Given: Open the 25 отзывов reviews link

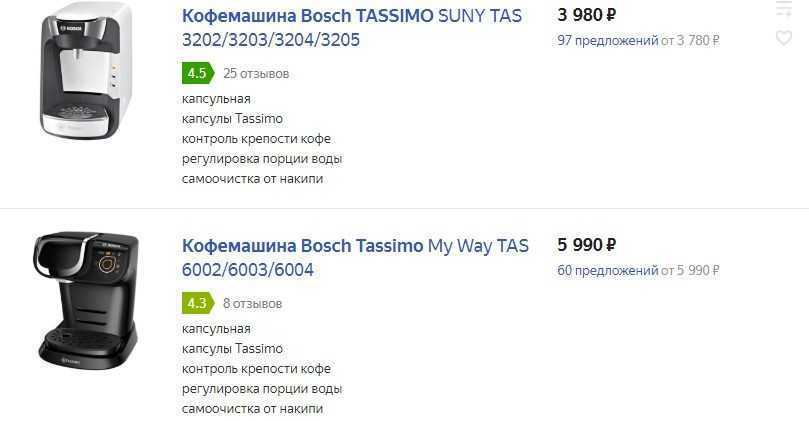Looking at the screenshot, I should [256, 74].
